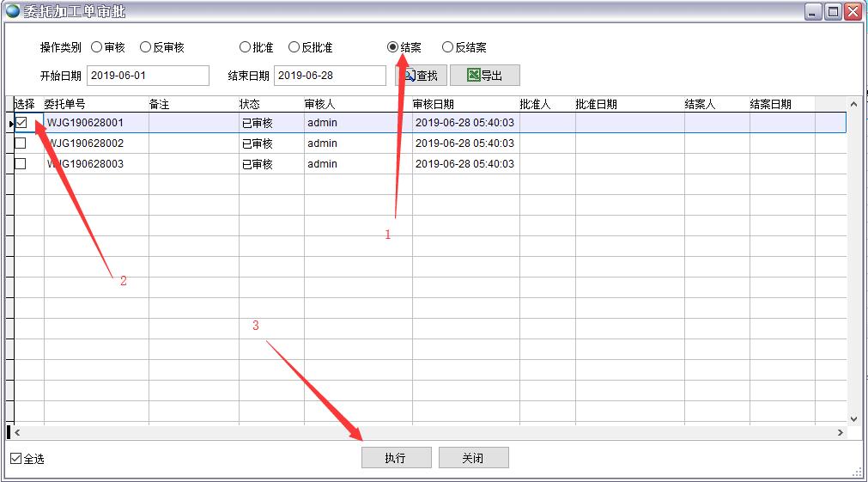Screen dimensions: 868x482
Task: Select the 反审核 radio option
Action: tap(146, 47)
